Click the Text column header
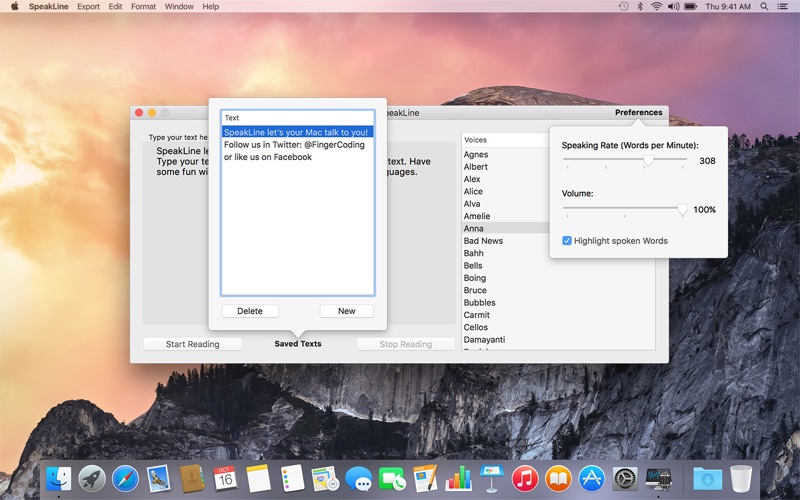Image resolution: width=800 pixels, height=500 pixels. click(297, 118)
